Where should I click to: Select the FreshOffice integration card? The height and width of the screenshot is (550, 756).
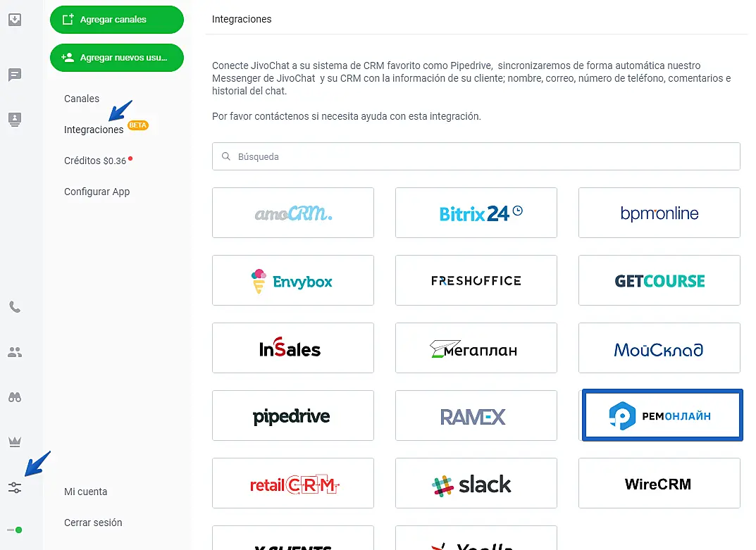[x=476, y=280]
